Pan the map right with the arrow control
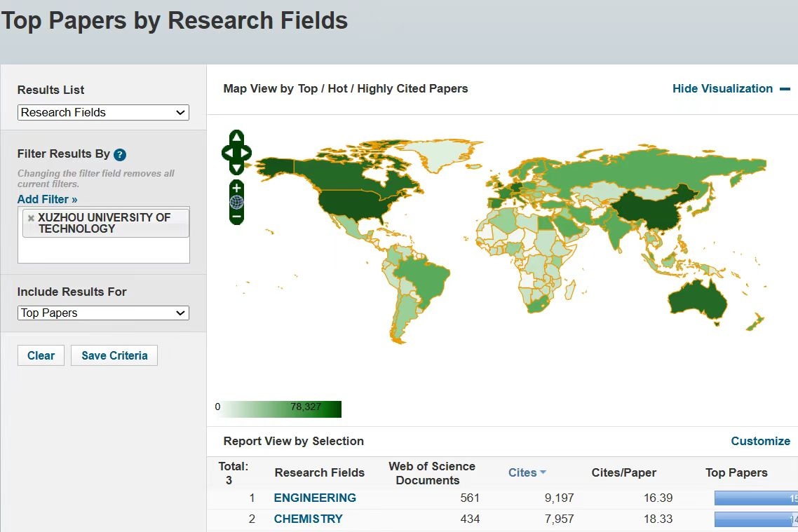The width and height of the screenshot is (798, 532). (246, 153)
